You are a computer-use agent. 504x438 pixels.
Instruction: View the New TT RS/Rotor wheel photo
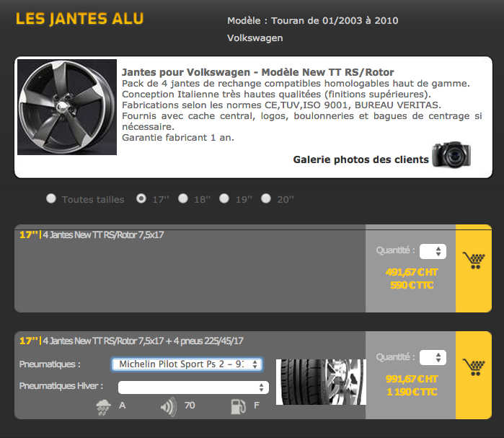coord(67,107)
